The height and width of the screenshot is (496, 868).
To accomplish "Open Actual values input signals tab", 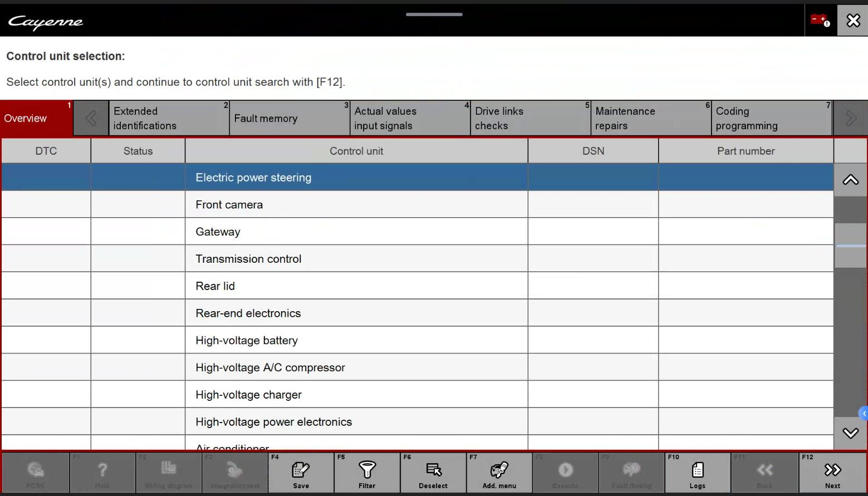I will (x=410, y=119).
